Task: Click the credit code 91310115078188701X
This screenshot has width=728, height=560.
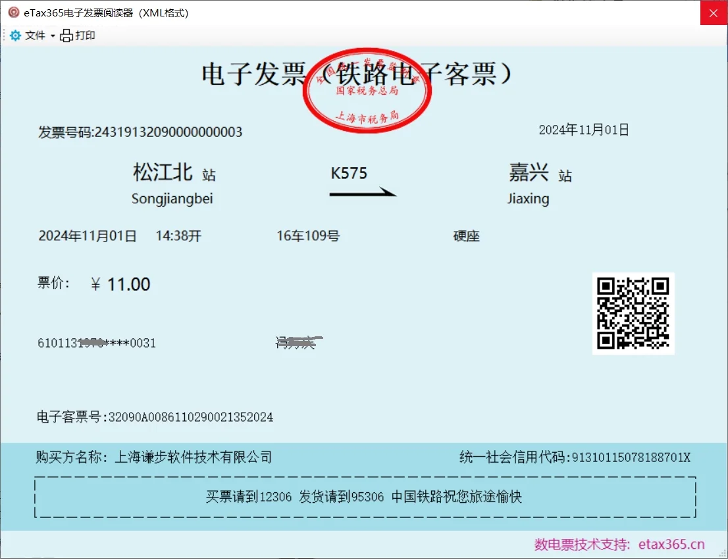Action: tap(631, 457)
